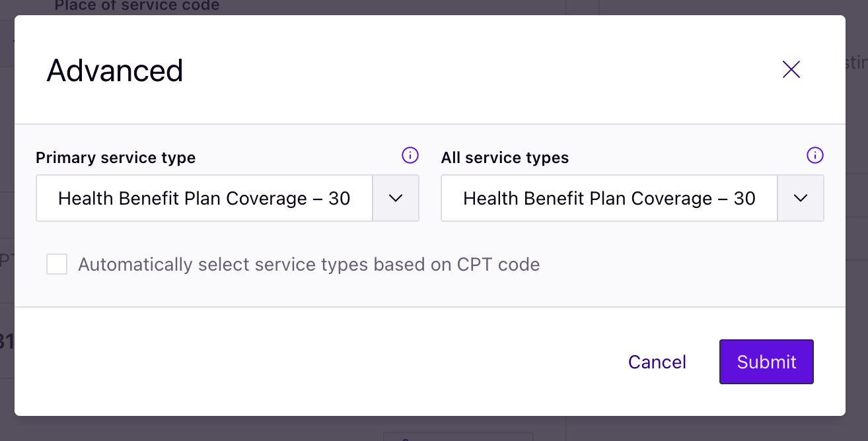The height and width of the screenshot is (441, 868).
Task: Click the dimmed backdrop right of the dialog
Action: (857, 264)
